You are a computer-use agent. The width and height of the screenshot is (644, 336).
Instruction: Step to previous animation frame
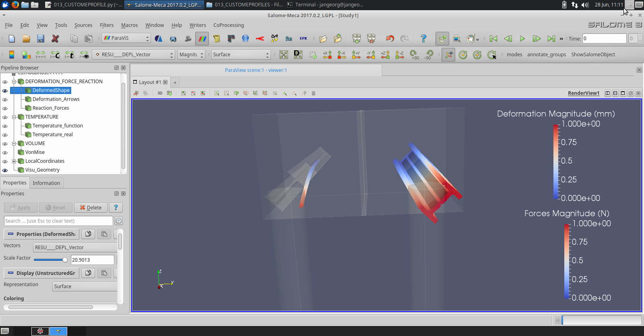508,39
